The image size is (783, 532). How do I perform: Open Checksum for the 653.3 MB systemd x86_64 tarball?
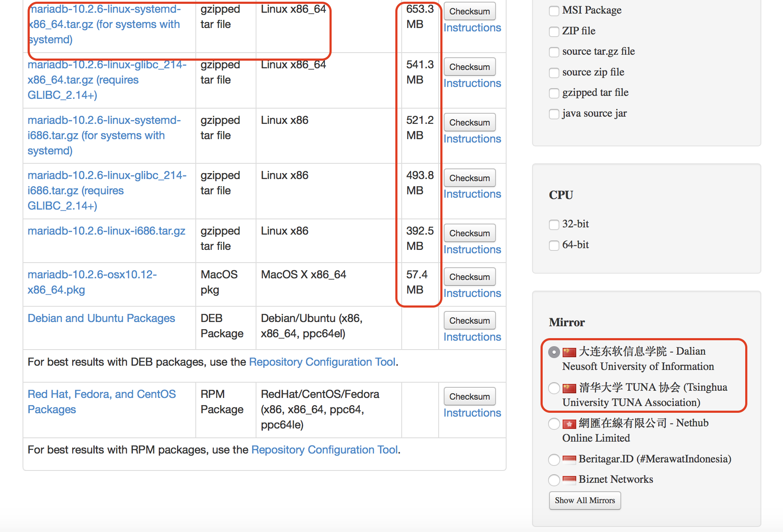coord(470,11)
